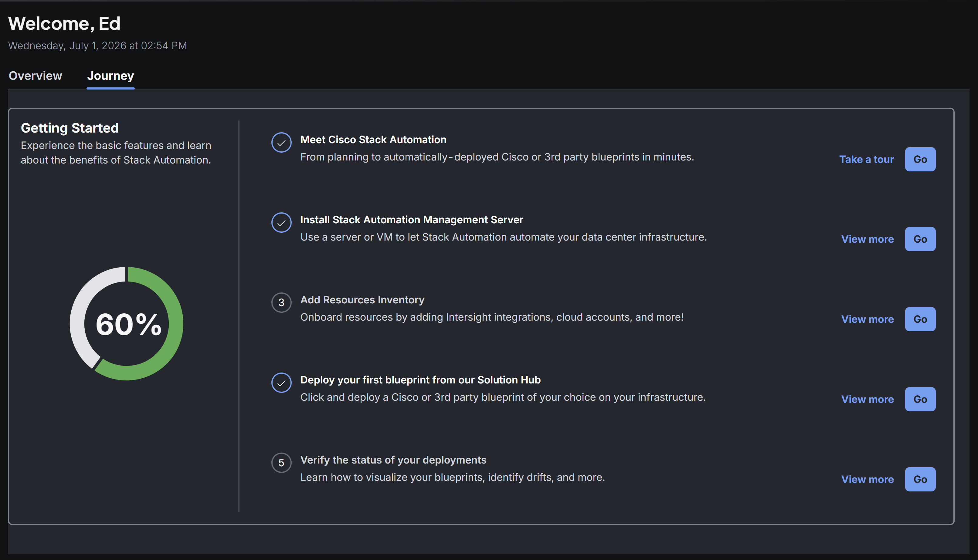Click View more for Install Management Server
This screenshot has height=560, width=978.
tap(867, 239)
